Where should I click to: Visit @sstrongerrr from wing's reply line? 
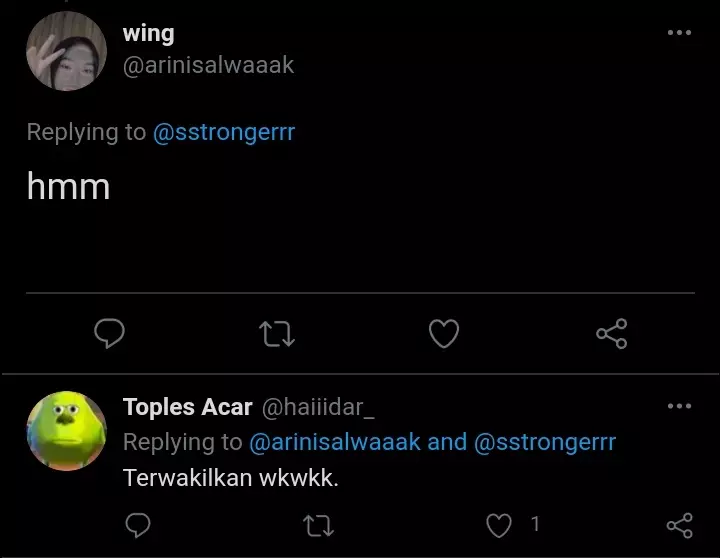(223, 132)
